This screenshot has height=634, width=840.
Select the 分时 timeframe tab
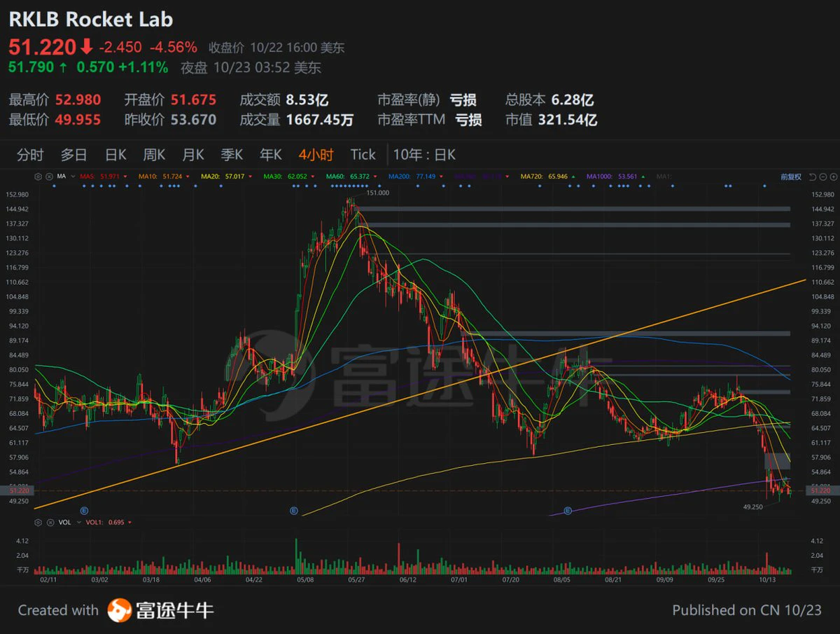pyautogui.click(x=30, y=155)
